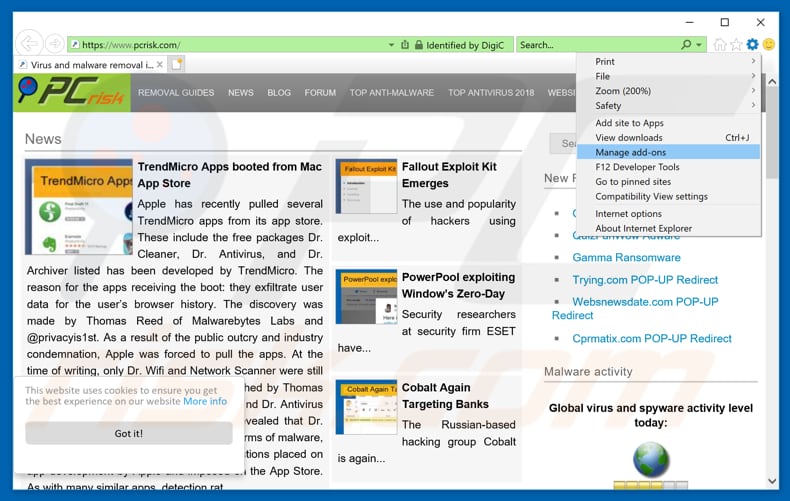The height and width of the screenshot is (501, 790).
Task: Open Cprmatix.com POP-UP Redirect link
Action: click(651, 338)
